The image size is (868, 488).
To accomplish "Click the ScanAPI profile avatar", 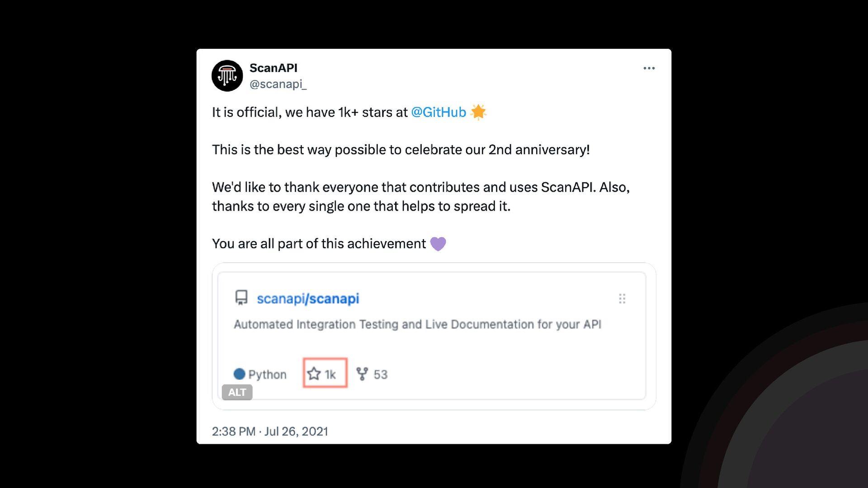I will 227,75.
